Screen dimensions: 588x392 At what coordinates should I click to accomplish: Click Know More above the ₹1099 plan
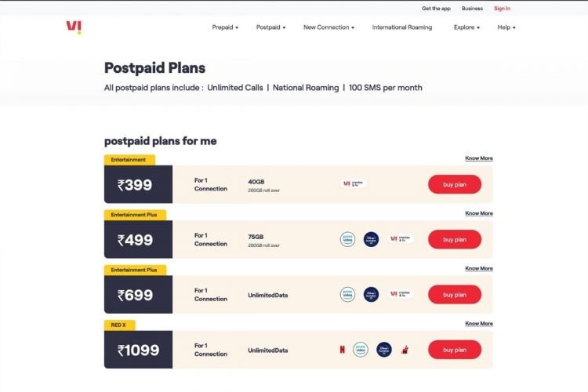tap(479, 324)
